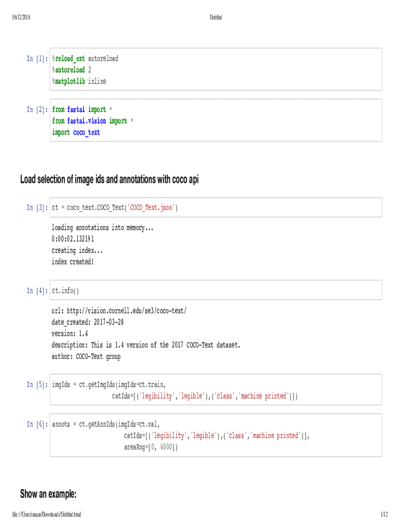Click the catIds line in cell 5
Screen dimensions: 400x532
[205, 396]
